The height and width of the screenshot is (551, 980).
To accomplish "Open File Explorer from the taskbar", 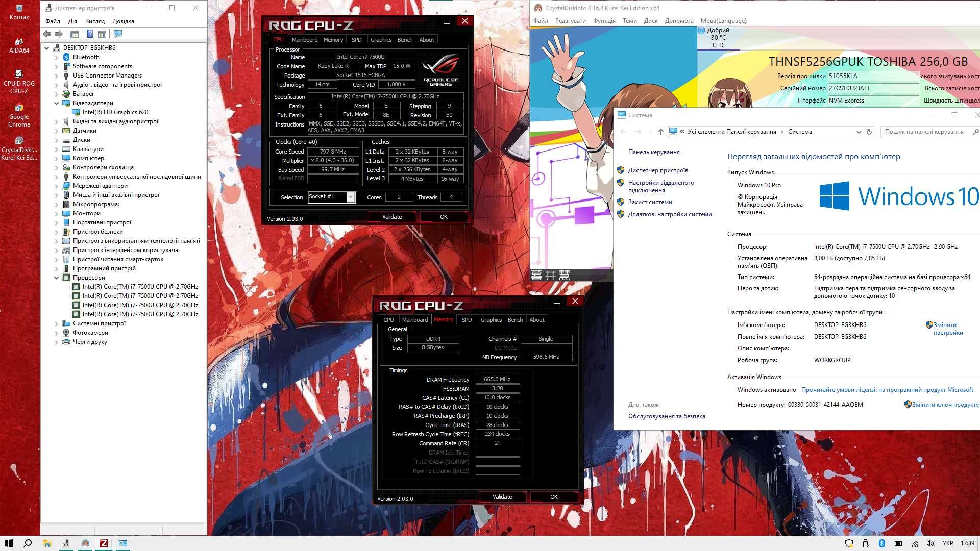I will 47,543.
